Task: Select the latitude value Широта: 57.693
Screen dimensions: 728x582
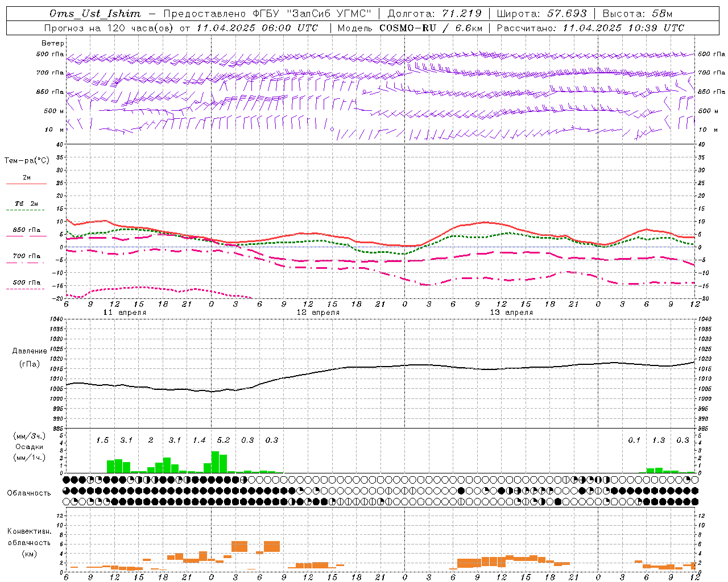Action: [x=542, y=14]
